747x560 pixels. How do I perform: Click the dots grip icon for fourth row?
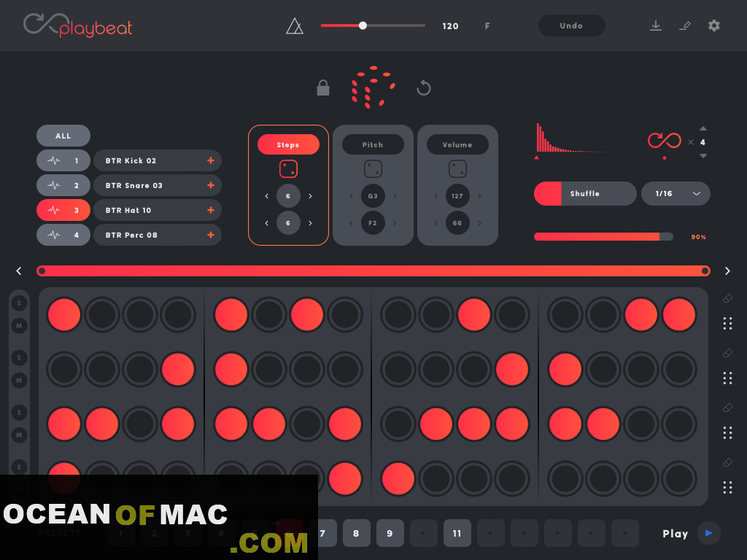(727, 488)
